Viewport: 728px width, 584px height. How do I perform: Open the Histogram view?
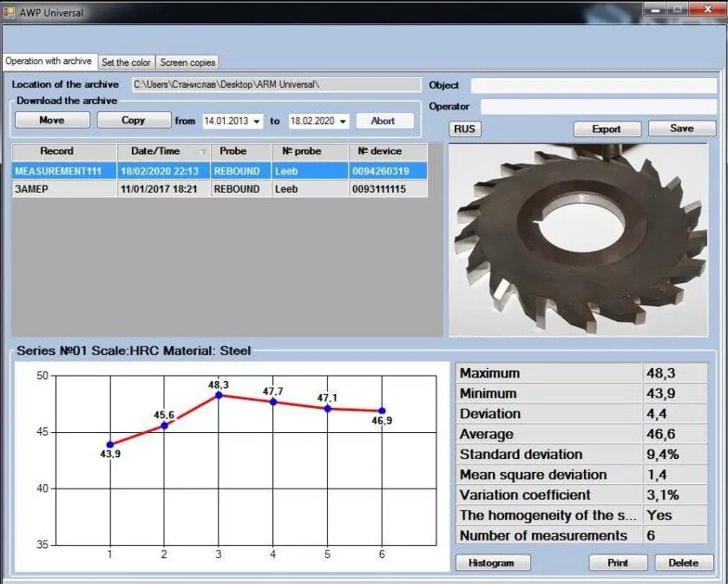(490, 562)
